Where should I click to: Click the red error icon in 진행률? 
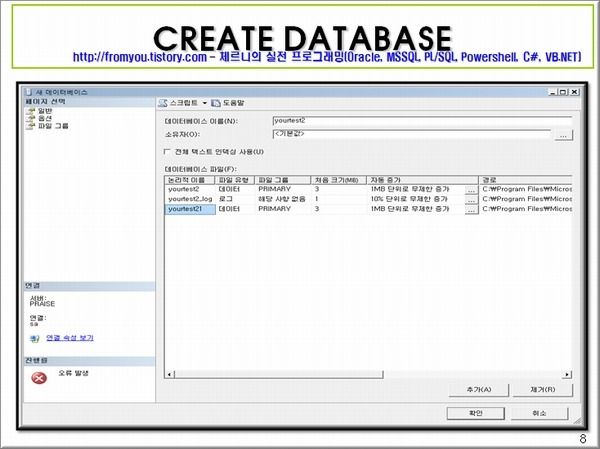[39, 378]
